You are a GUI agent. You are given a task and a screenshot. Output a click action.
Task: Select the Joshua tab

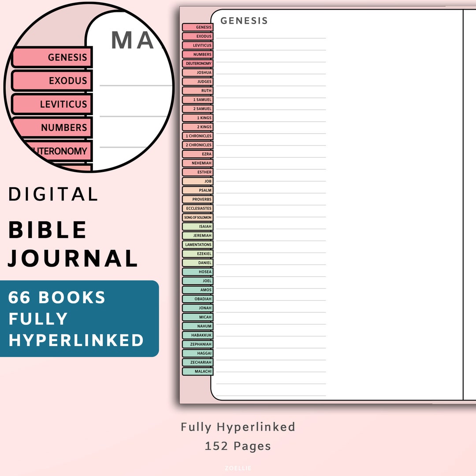pos(198,72)
